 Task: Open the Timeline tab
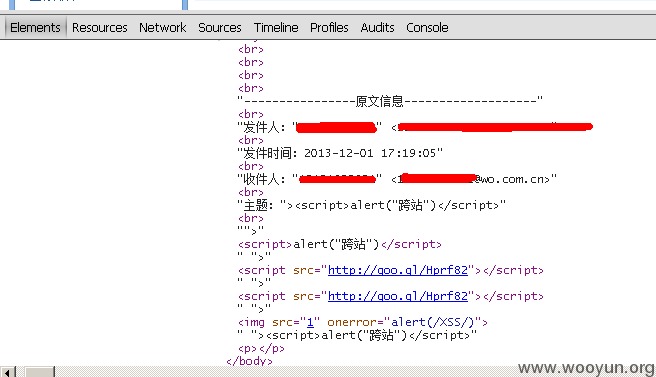point(276,28)
